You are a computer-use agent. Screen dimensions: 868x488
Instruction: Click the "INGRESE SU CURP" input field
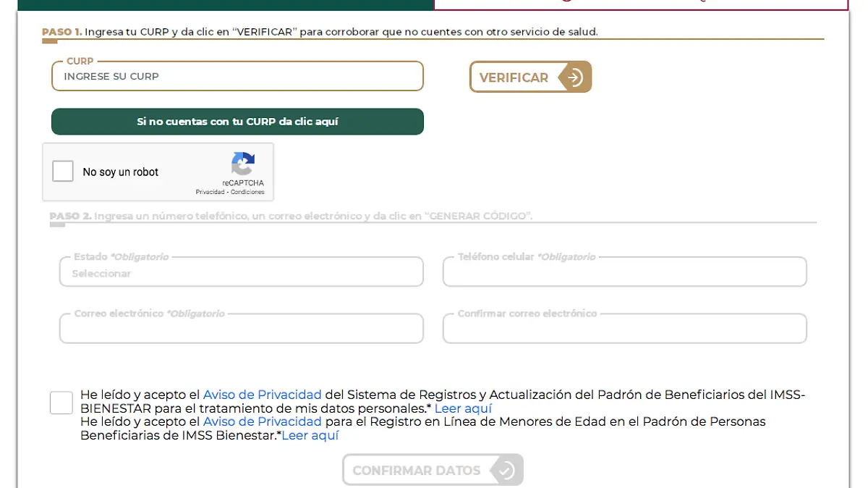click(x=237, y=76)
